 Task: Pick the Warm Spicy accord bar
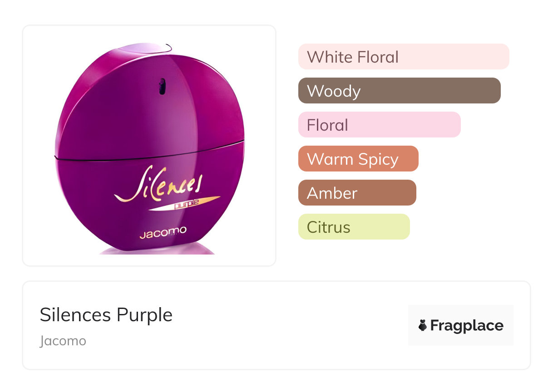358,159
